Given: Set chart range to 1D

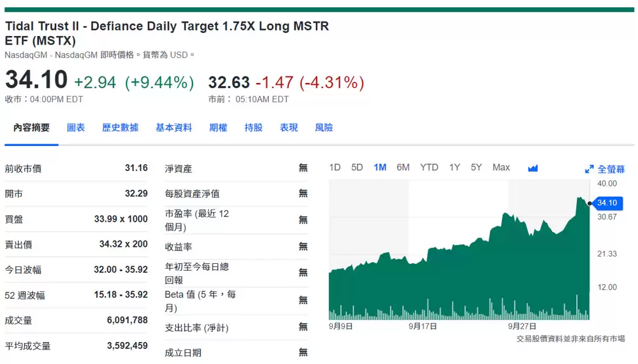Looking at the screenshot, I should point(335,167).
